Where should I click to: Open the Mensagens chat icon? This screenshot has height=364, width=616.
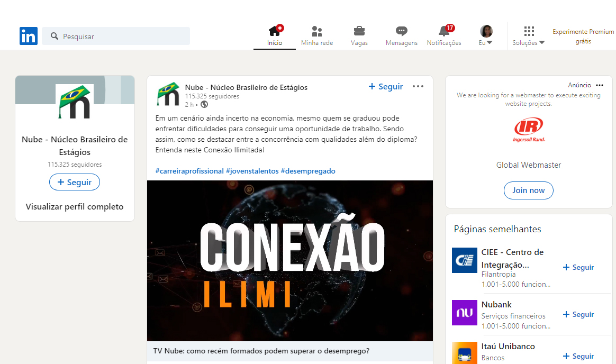click(401, 31)
